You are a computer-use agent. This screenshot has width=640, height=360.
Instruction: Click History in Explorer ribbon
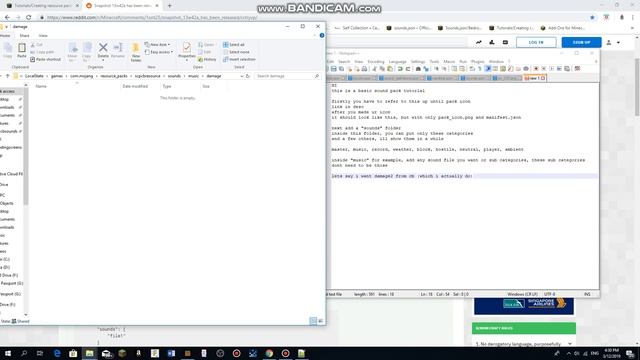pos(207,60)
